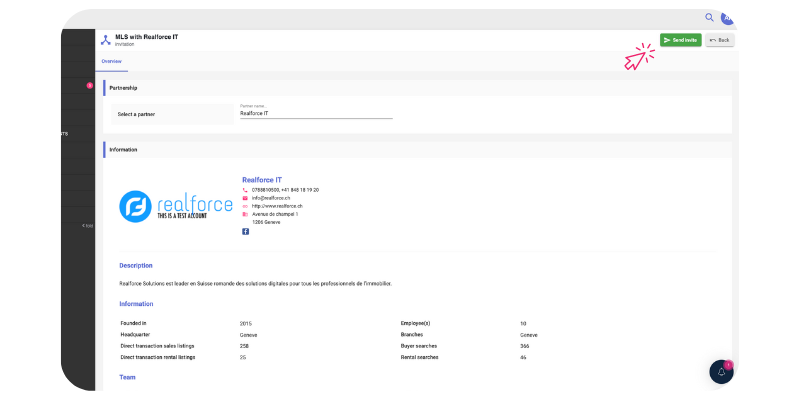Click the Realforce Solutions description sentence
The image size is (800, 400).
click(x=256, y=283)
